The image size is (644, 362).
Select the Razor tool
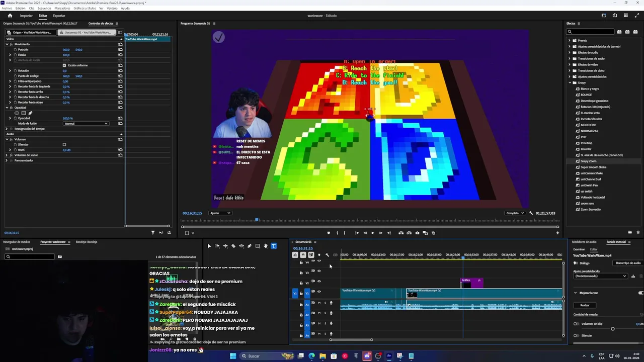[x=233, y=246]
